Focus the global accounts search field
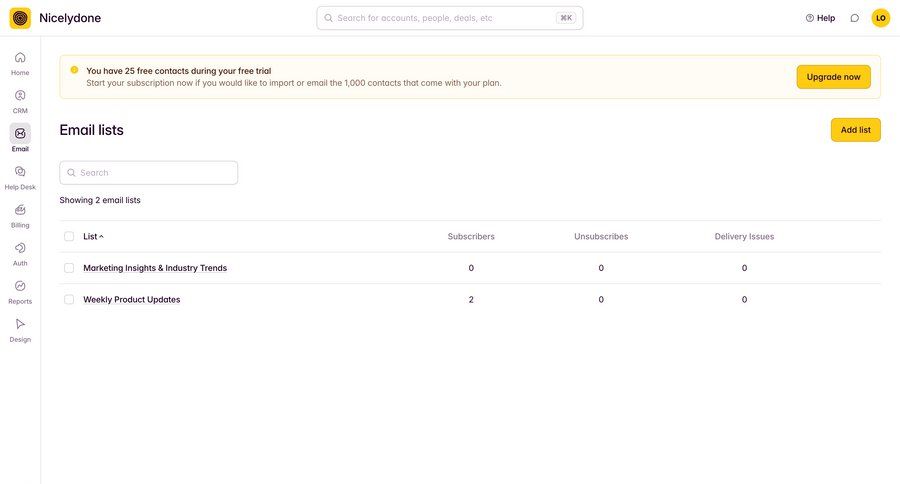Screen dimensions: 900x484 coord(450,18)
